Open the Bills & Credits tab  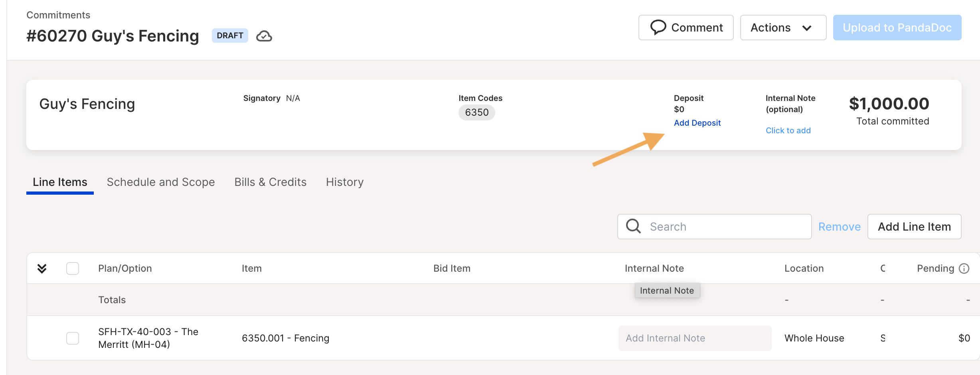tap(271, 182)
